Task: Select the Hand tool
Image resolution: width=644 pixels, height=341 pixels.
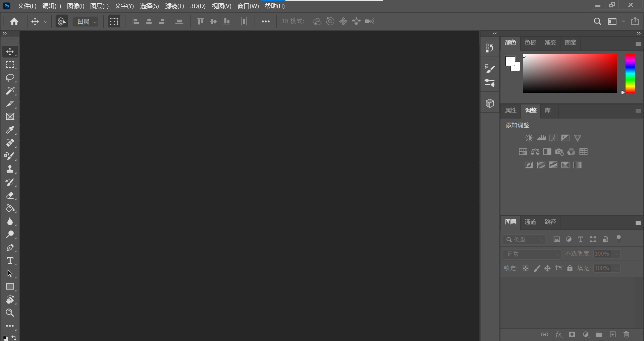Action: tap(10, 300)
